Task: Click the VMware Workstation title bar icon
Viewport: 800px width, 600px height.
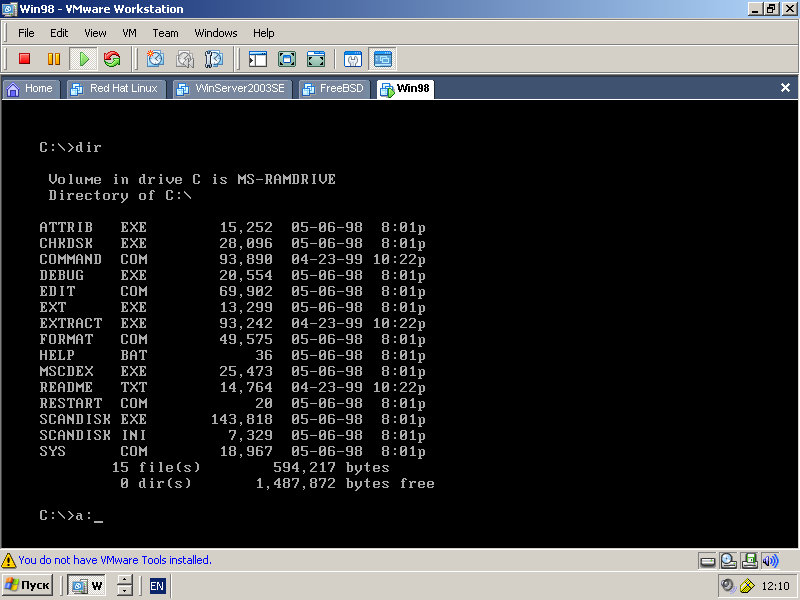Action: 9,9
